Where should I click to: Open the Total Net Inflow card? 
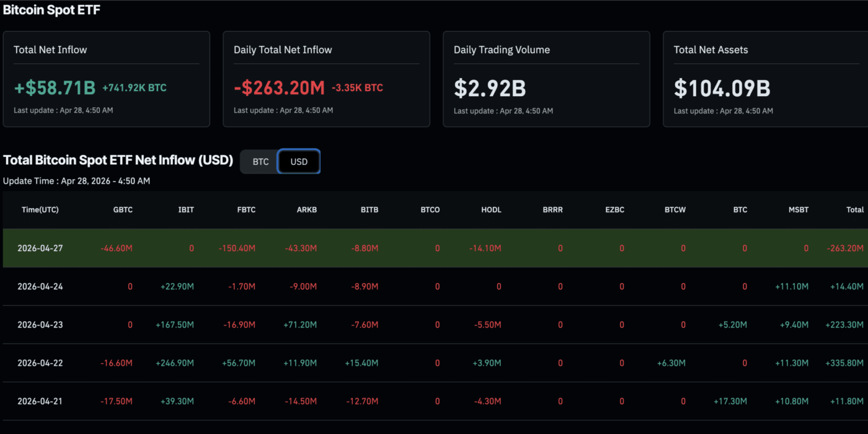tap(106, 79)
